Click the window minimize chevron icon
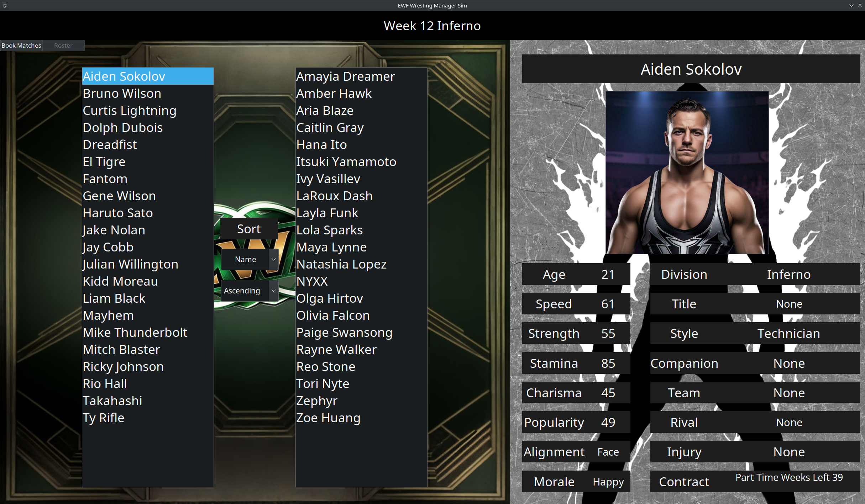865x504 pixels. [x=851, y=5]
